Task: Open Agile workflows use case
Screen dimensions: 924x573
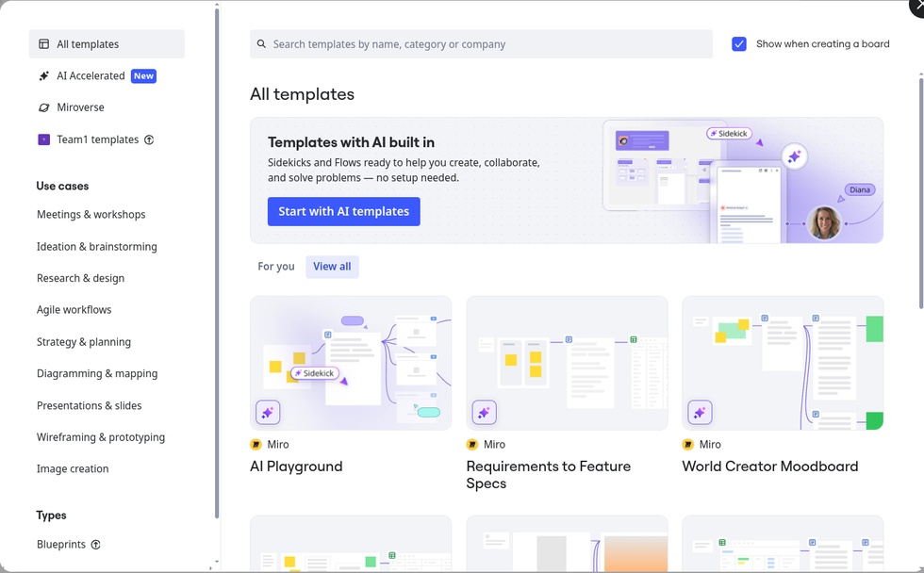Action: point(74,310)
